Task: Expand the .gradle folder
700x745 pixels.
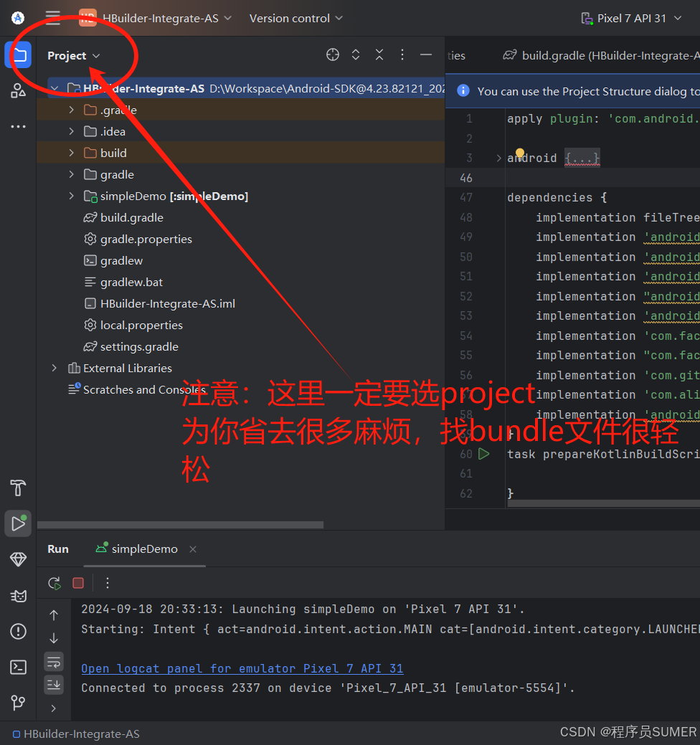Action: 71,110
